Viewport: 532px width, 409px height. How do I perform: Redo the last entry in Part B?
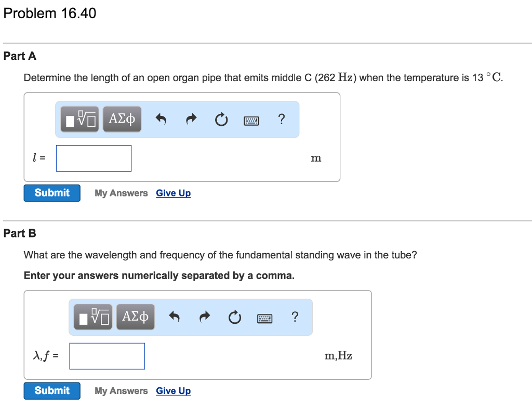coord(204,316)
